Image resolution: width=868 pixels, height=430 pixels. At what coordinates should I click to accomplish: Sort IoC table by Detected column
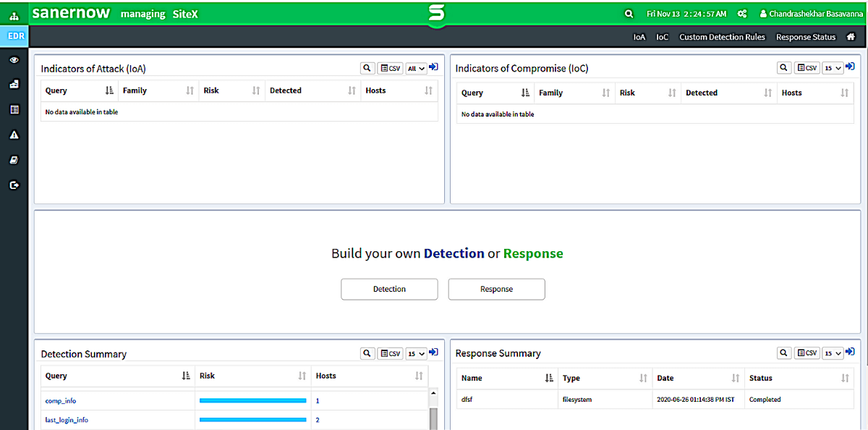[729, 93]
